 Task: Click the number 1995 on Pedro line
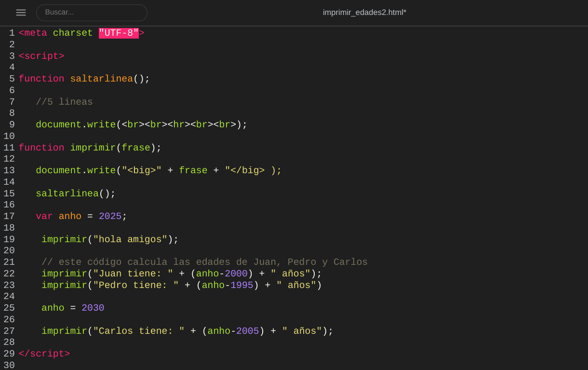[241, 286]
